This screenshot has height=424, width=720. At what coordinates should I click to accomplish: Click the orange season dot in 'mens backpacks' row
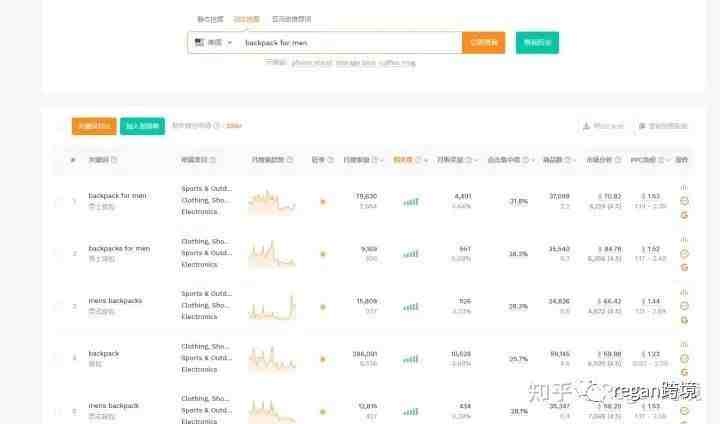323,307
